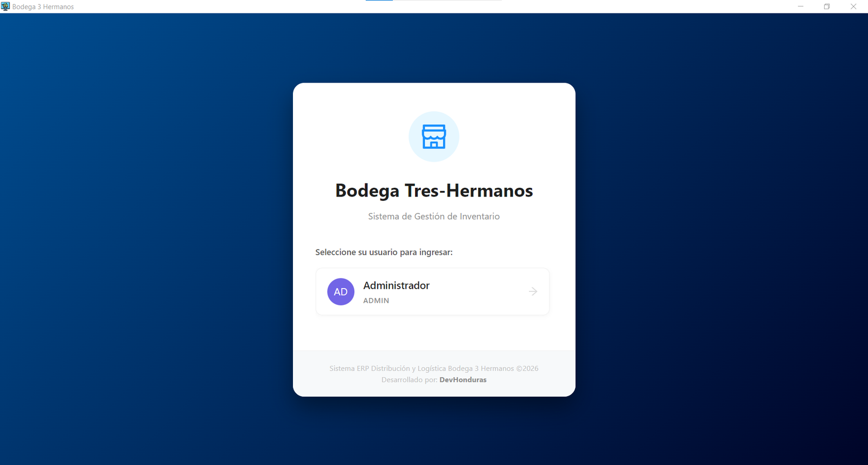This screenshot has width=868, height=465.
Task: Minimize the Bodega 3 Hermanos window
Action: (801, 7)
